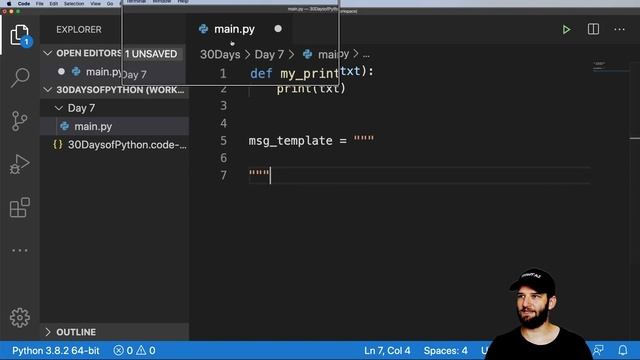
Task: Click line 5 msg_template code
Action: tap(311, 140)
